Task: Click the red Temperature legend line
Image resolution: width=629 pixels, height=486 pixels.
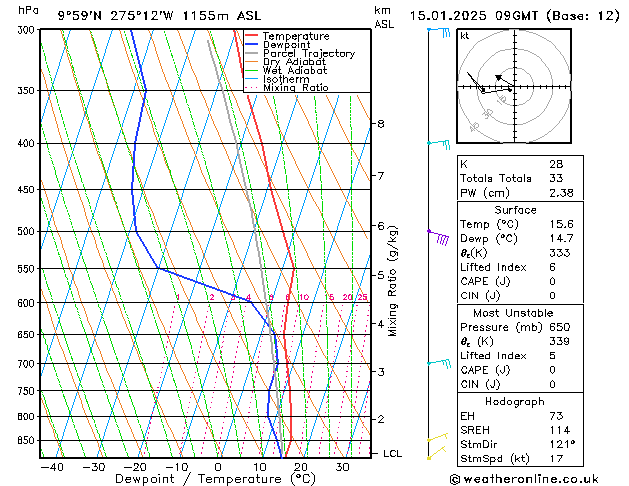Action: 252,36
